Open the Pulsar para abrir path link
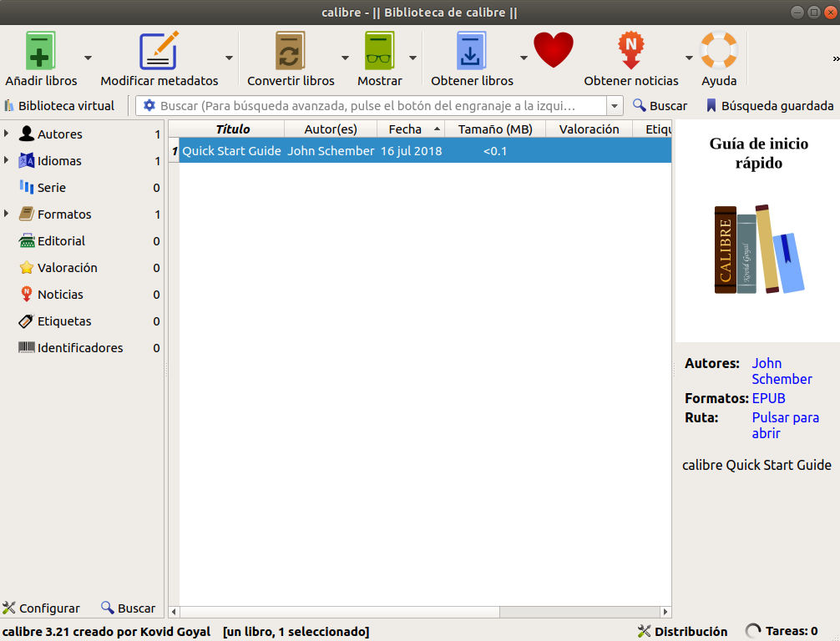This screenshot has height=641, width=840. (x=785, y=425)
